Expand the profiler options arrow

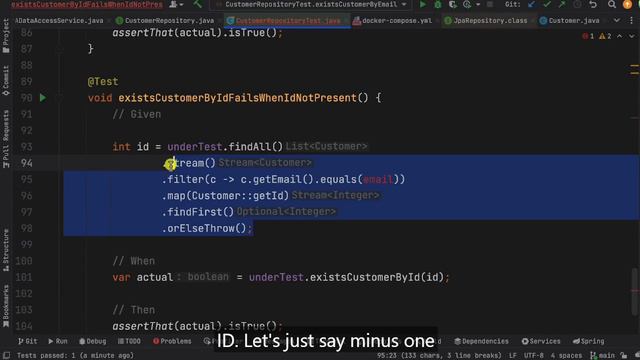(x=478, y=4)
